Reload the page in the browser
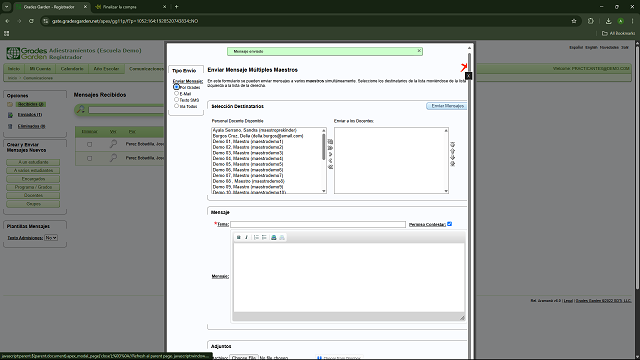 [x=31, y=21]
